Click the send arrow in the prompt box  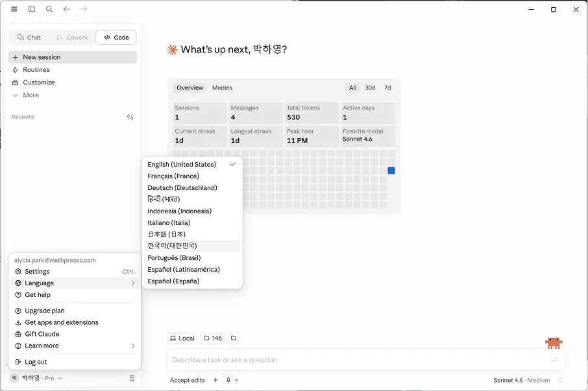[x=554, y=360]
